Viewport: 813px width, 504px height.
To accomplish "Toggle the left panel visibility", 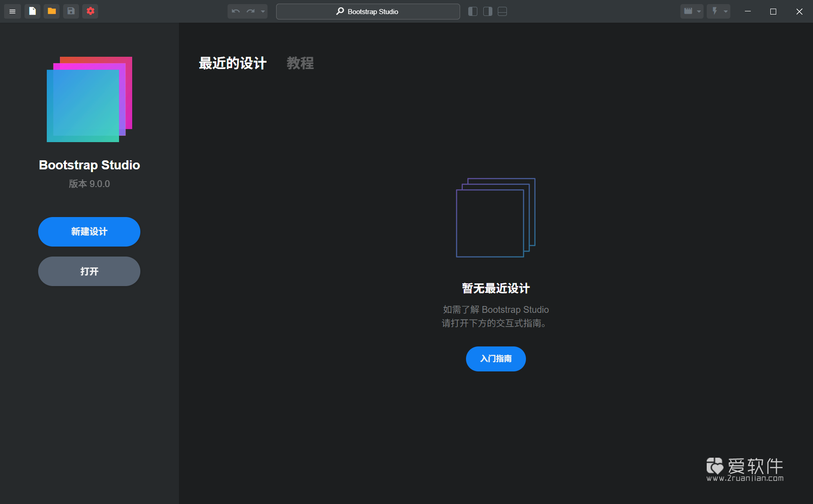I will 473,11.
